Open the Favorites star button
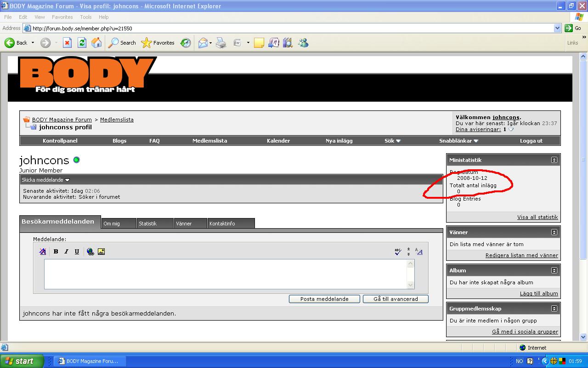The height and width of the screenshot is (368, 588). 158,43
